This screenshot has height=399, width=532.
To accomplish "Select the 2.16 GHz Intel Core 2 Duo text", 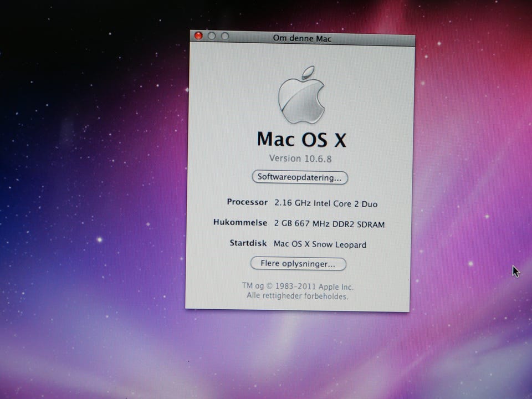I will point(326,203).
